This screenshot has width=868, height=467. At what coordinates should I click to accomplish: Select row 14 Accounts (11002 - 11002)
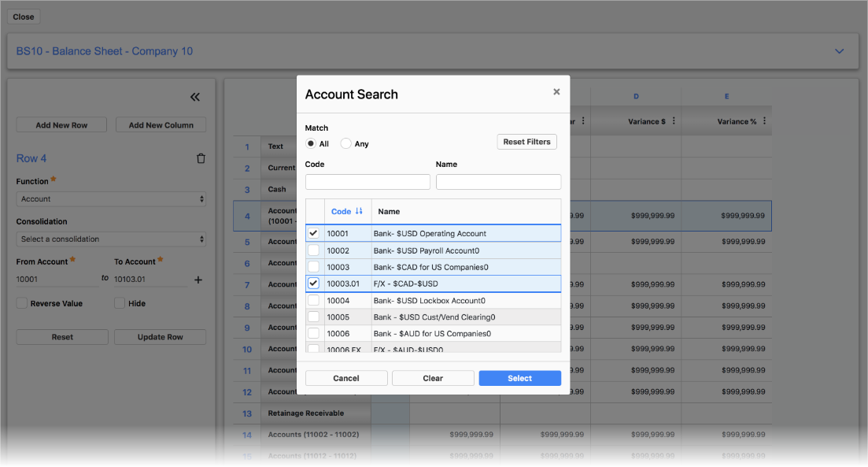(x=315, y=434)
